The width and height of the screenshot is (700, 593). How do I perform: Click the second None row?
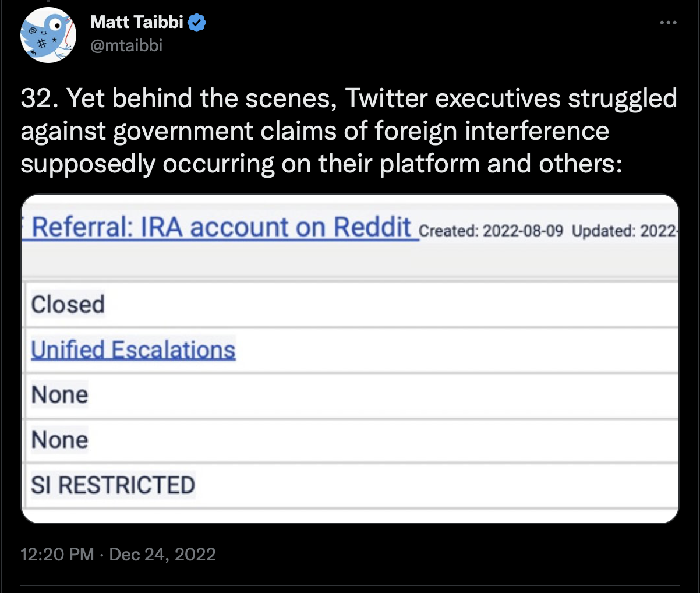click(x=351, y=440)
